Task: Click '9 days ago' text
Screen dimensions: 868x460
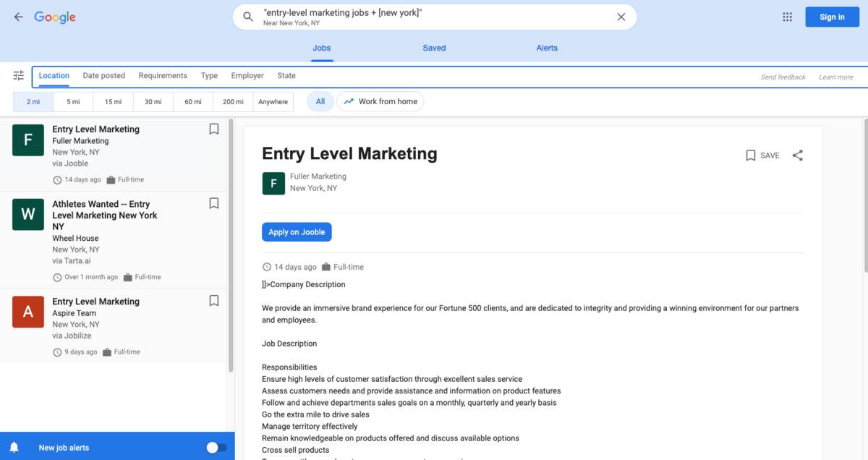Action: (x=81, y=352)
